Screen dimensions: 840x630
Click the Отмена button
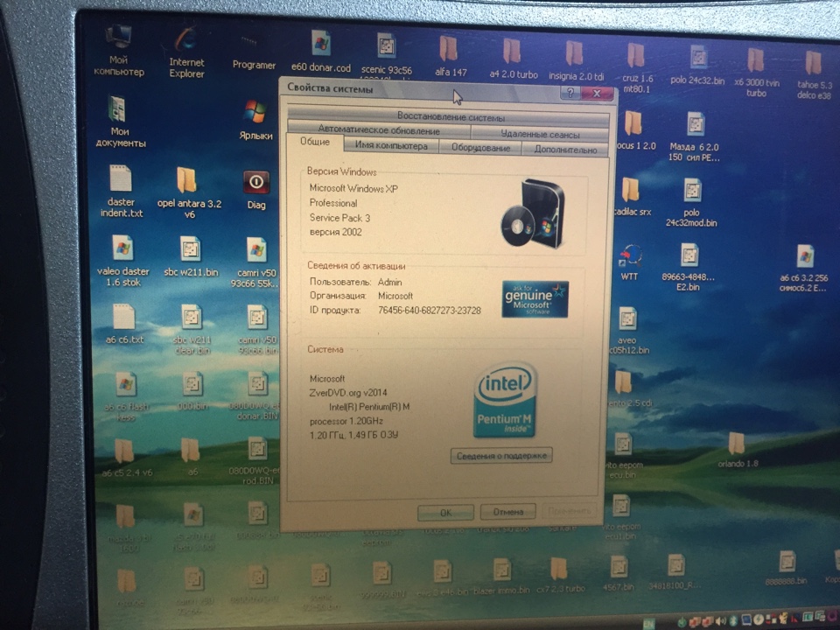[507, 512]
